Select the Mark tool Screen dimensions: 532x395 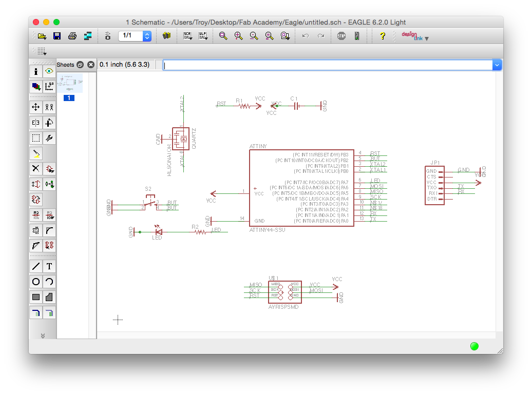(x=49, y=87)
